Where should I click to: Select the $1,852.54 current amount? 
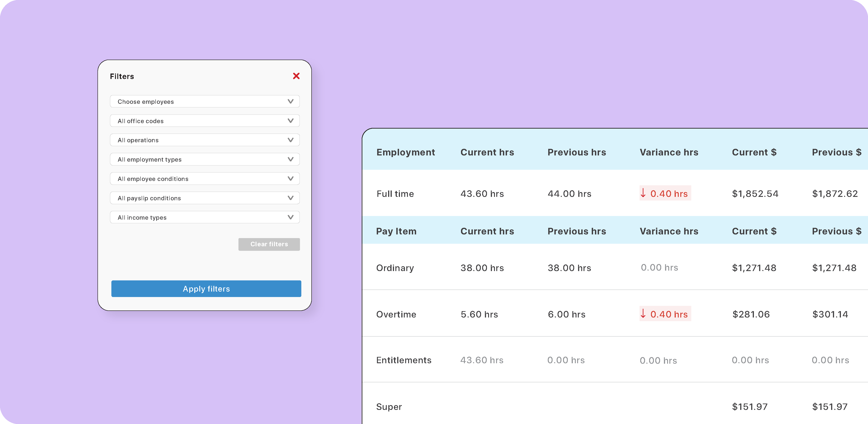click(755, 194)
